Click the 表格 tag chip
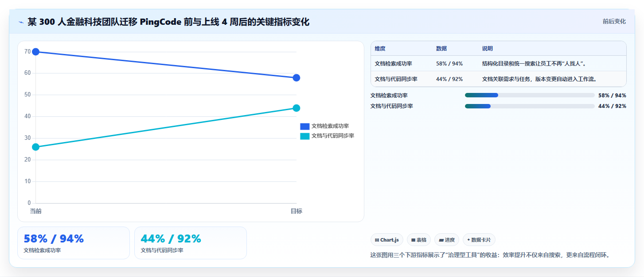Viewport: 644px width, 277px height. (419, 240)
